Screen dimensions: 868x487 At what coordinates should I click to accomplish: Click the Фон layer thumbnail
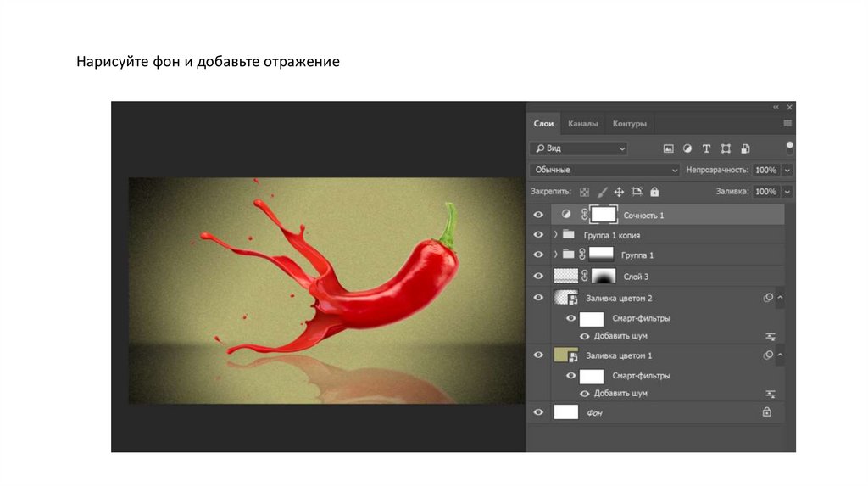[x=565, y=412]
